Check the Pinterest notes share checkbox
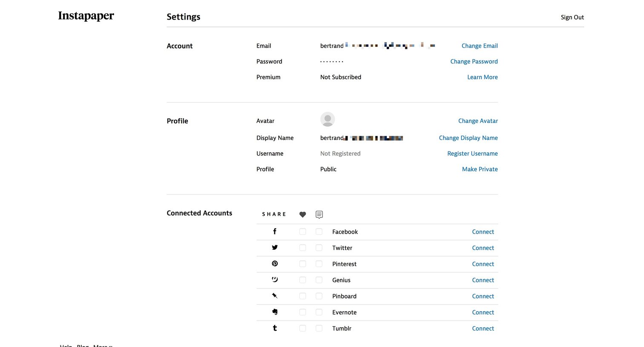Image resolution: width=644 pixels, height=347 pixels. pos(319,264)
